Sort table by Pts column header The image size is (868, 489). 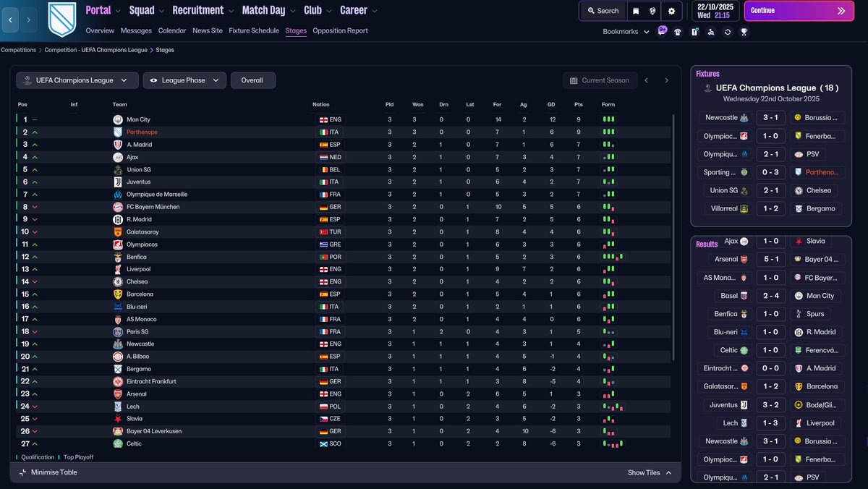click(x=579, y=105)
